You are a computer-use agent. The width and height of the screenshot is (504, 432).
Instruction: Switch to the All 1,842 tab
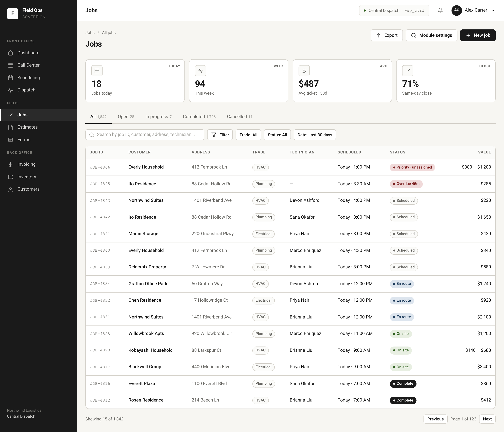[x=98, y=117]
